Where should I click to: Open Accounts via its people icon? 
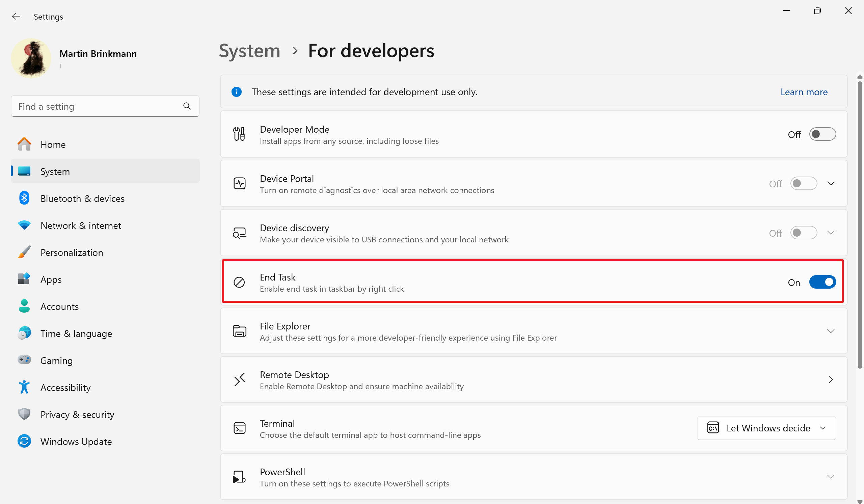(24, 306)
